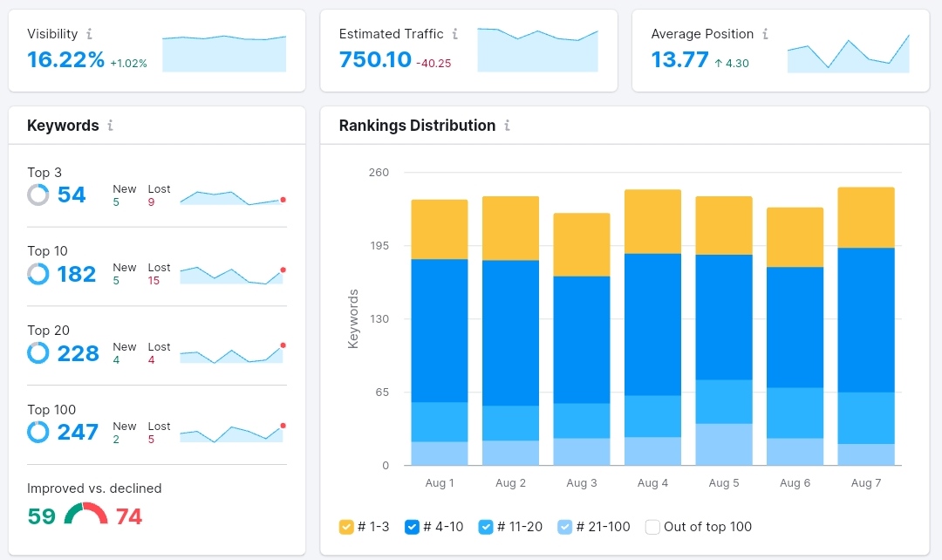Click the declined keywords count 74
This screenshot has width=942, height=560.
point(128,516)
